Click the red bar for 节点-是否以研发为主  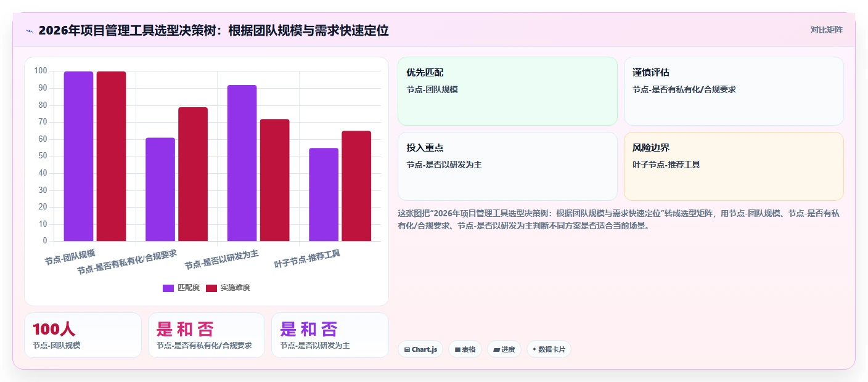274,180
